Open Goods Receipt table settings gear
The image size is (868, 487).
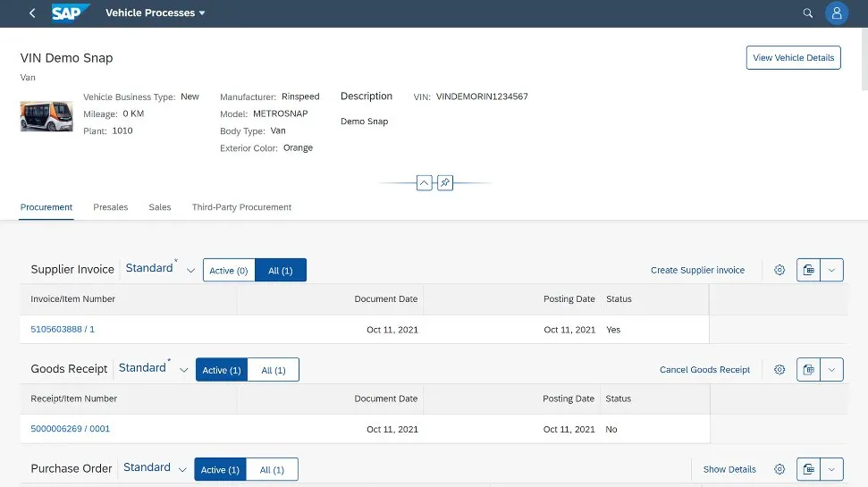point(780,370)
